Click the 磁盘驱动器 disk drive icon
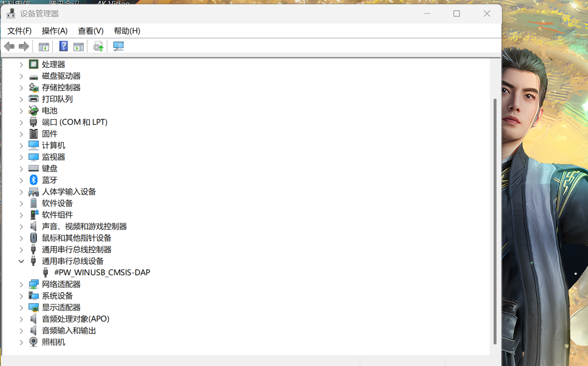588x366 pixels. [33, 76]
